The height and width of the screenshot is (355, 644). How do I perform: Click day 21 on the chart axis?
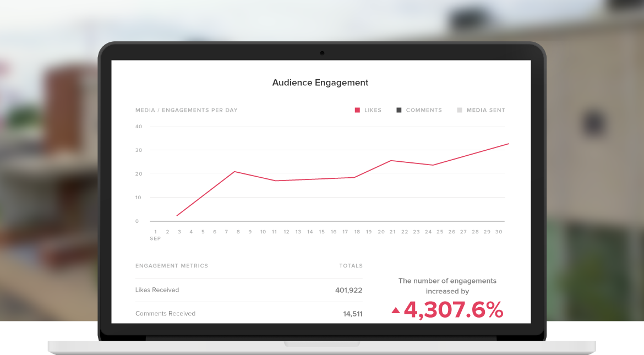[x=392, y=232]
